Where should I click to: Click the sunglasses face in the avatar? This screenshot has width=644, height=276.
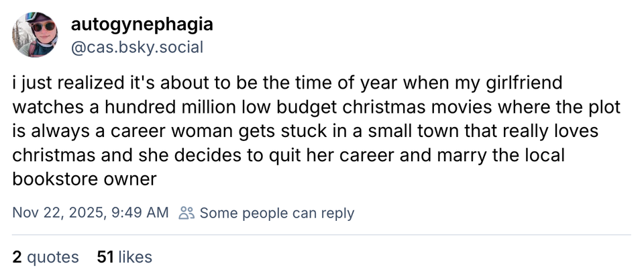click(43, 29)
